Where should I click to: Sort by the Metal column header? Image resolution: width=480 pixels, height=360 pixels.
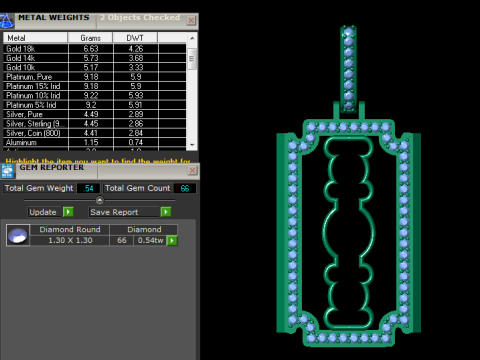point(35,38)
